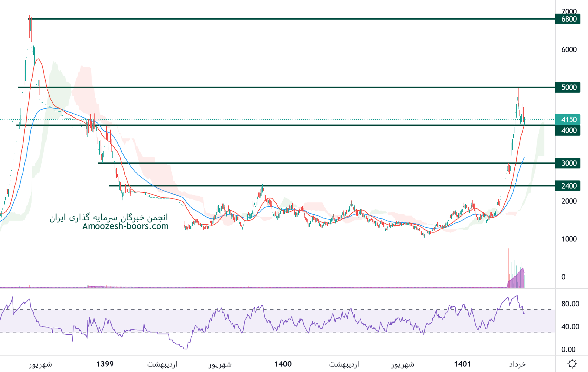Click the 1000 price axis value
Image resolution: width=588 pixels, height=372 pixels.
coord(569,239)
